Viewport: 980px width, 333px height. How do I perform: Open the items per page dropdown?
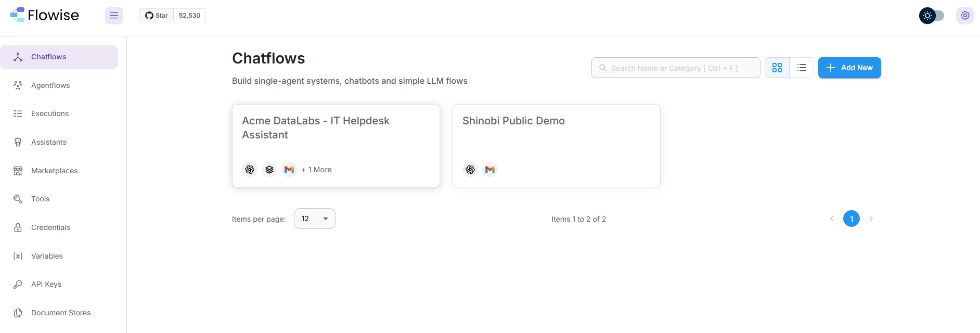coord(315,219)
